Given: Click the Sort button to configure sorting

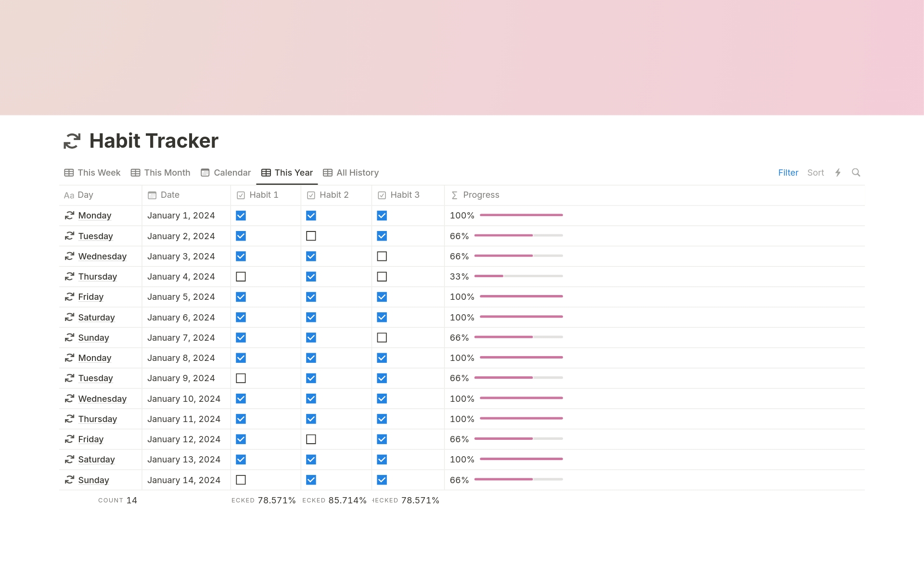Looking at the screenshot, I should click(815, 172).
